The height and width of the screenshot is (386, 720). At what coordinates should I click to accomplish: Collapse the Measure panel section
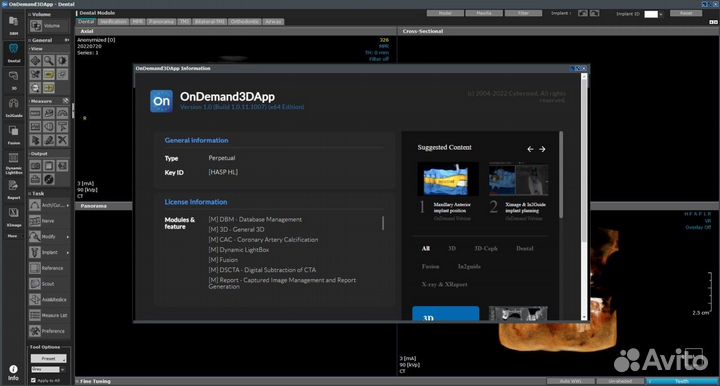(x=30, y=101)
